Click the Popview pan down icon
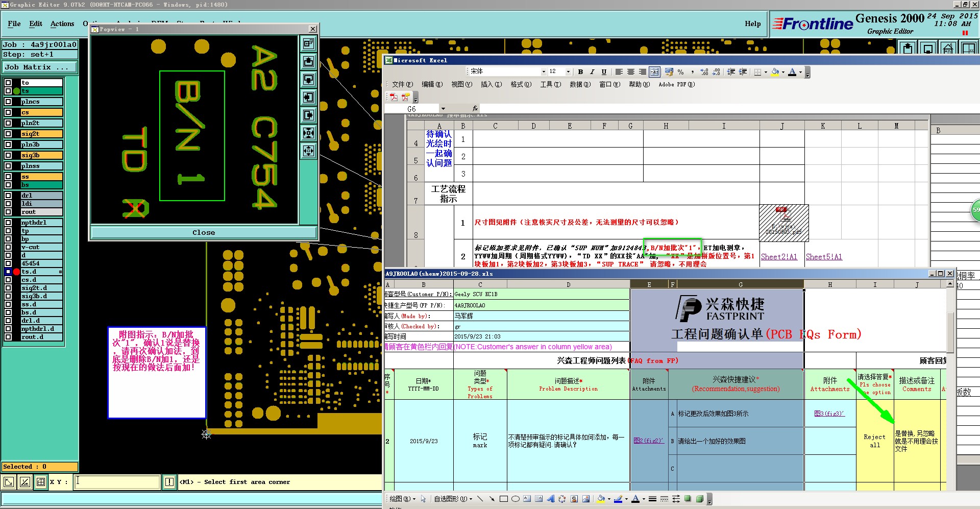Screen dimensions: 980x509 point(308,80)
